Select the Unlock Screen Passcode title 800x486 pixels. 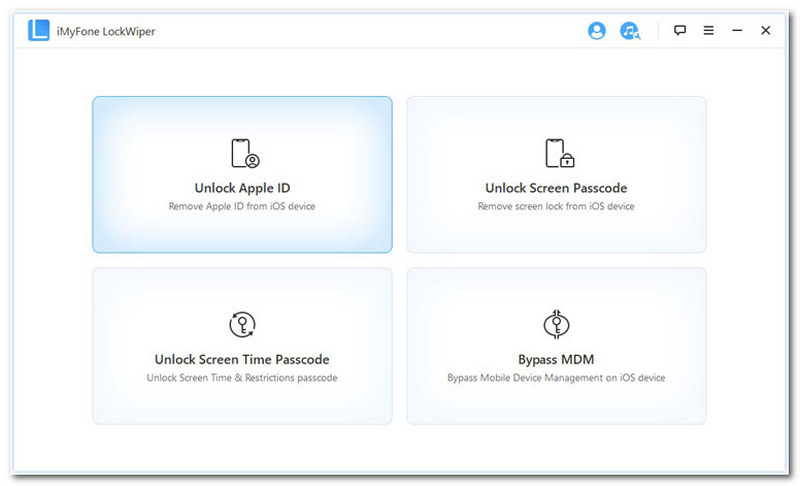[556, 188]
